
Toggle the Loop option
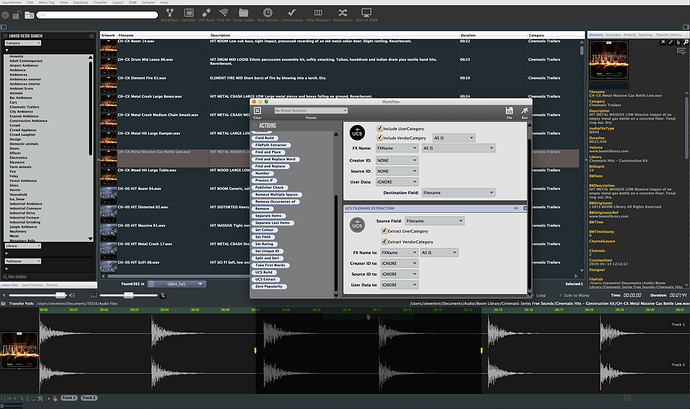click(538, 295)
